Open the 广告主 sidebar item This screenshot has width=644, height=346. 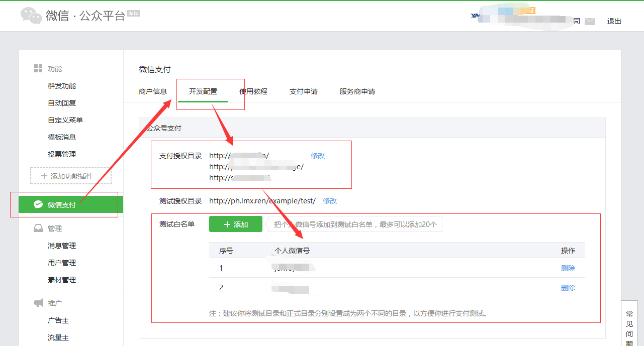58,320
